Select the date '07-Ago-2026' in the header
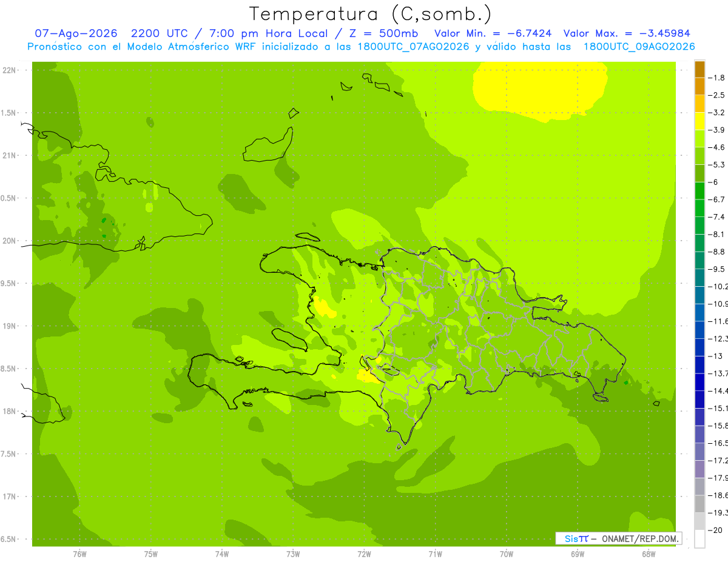 pyautogui.click(x=76, y=33)
